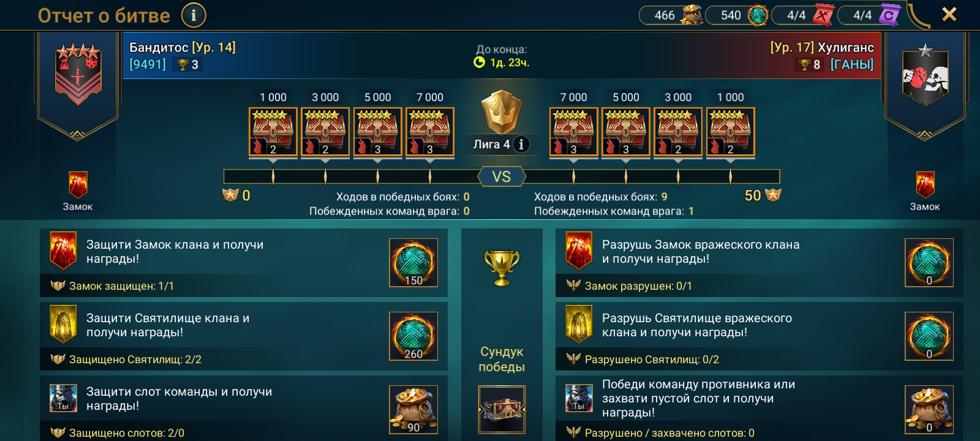This screenshot has width=980, height=441.
Task: Open the victory chest icon
Action: pos(502,409)
